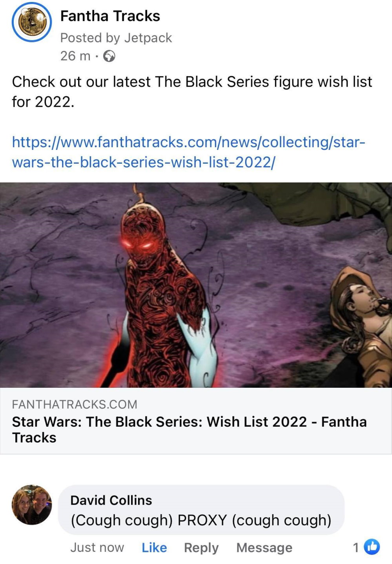Message David Collins from the comment
392x564 pixels.
tap(264, 548)
